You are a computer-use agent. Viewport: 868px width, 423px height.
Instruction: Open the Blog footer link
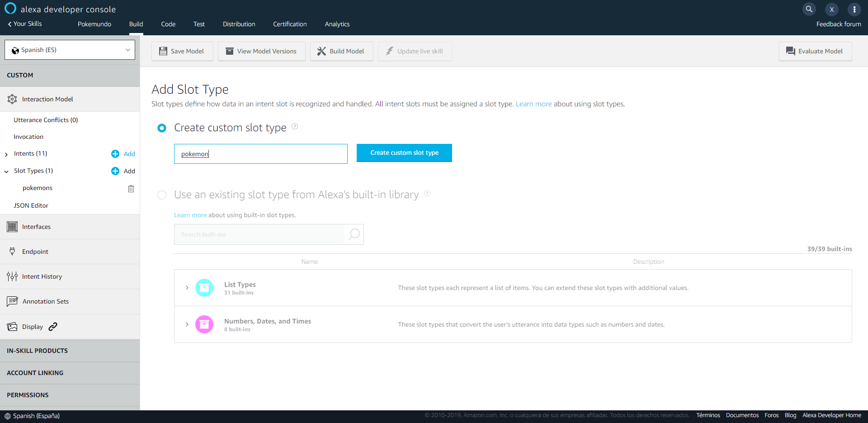pyautogui.click(x=791, y=415)
